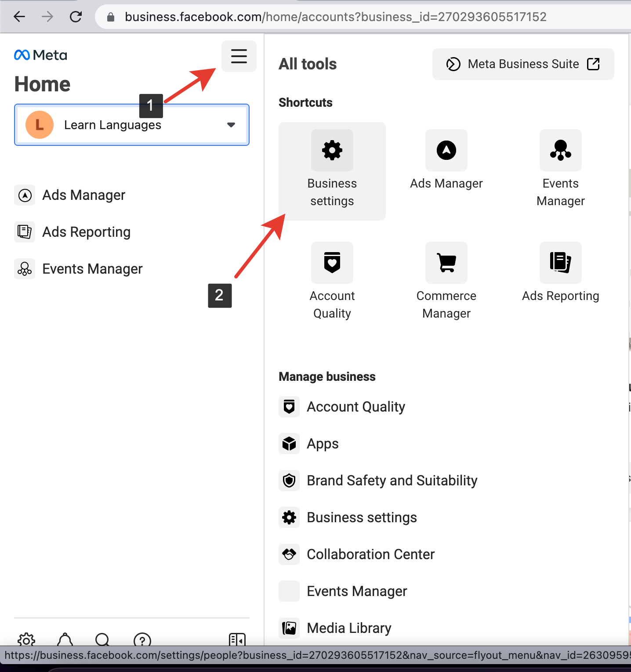Open Brand Safety and Suitability

tap(392, 481)
